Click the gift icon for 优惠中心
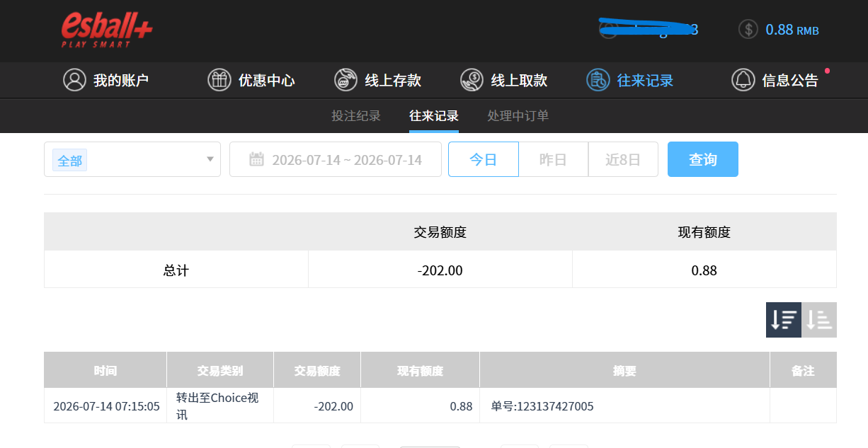 (219, 80)
